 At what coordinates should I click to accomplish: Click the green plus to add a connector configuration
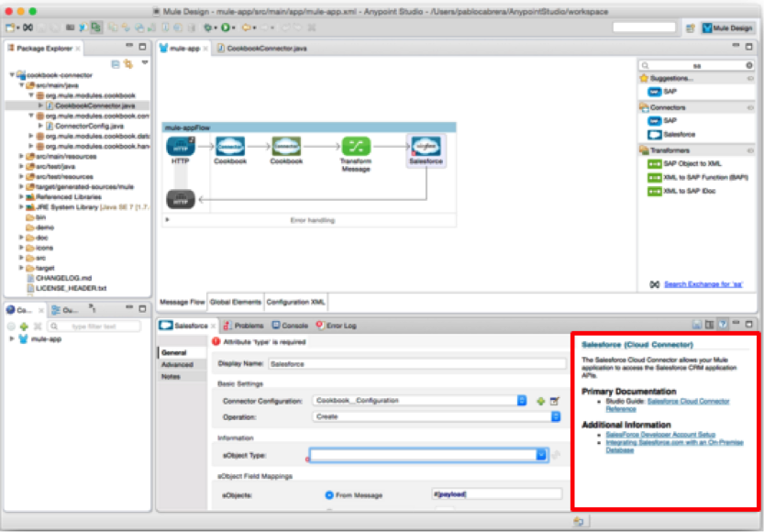[x=539, y=400]
